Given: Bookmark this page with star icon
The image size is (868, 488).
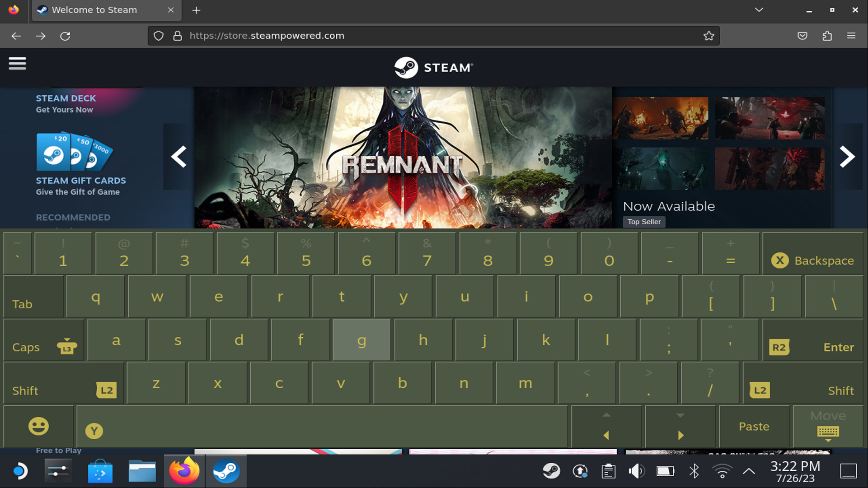Looking at the screenshot, I should coord(708,36).
